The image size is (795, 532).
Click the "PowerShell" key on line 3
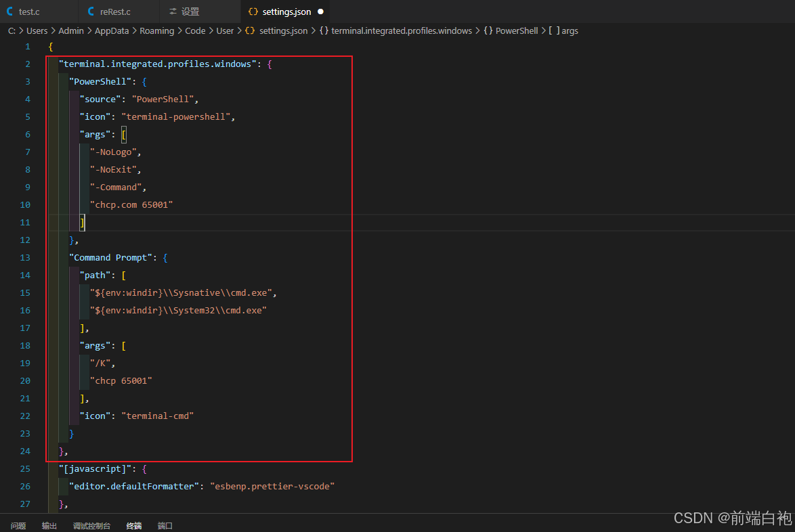point(100,82)
